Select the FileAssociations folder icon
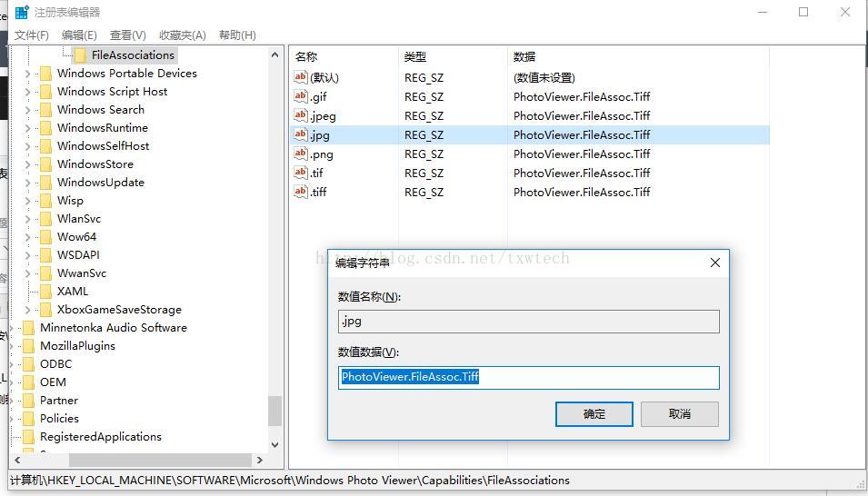The width and height of the screenshot is (868, 496). 80,55
